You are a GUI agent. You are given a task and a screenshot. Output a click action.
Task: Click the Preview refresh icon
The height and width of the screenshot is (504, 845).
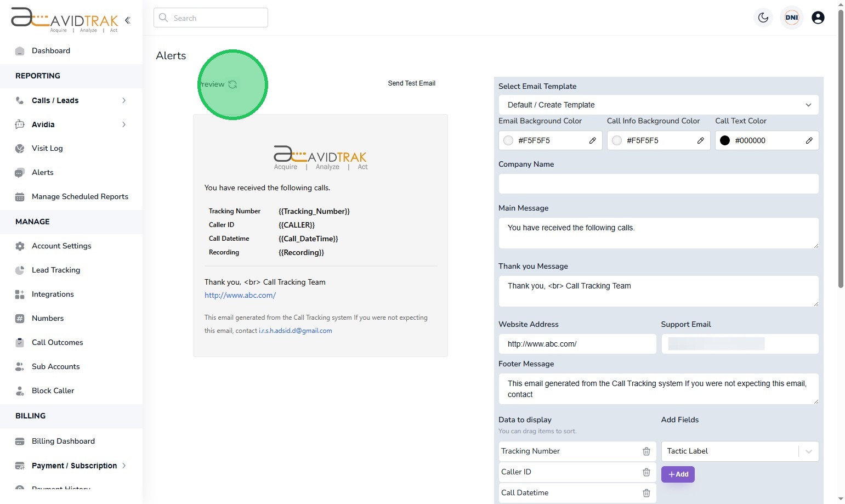232,84
